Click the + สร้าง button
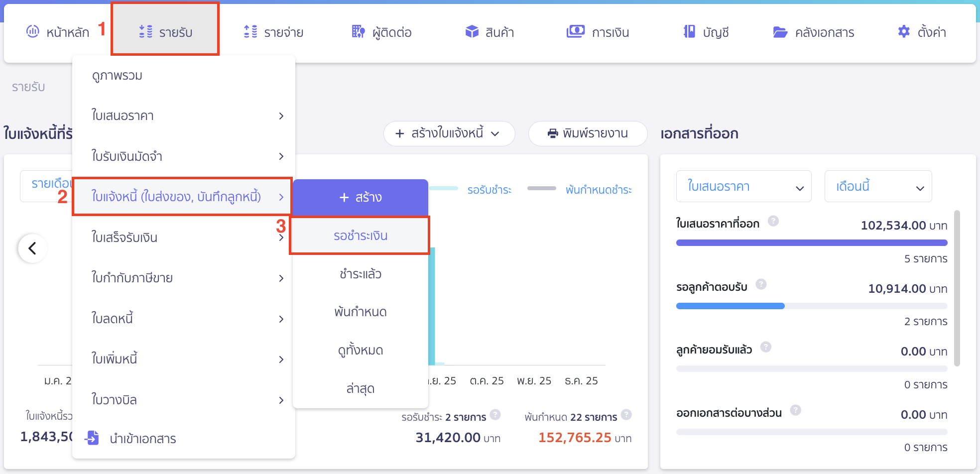This screenshot has height=474, width=980. tap(360, 197)
